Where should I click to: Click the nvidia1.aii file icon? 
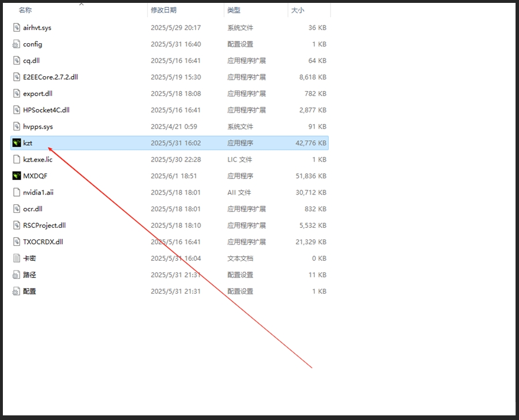click(x=17, y=193)
